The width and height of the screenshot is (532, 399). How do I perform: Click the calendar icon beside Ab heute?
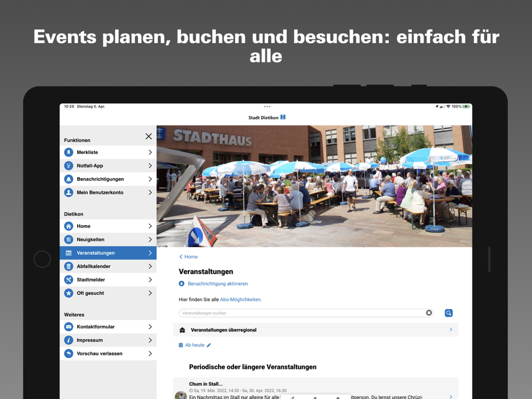(181, 345)
